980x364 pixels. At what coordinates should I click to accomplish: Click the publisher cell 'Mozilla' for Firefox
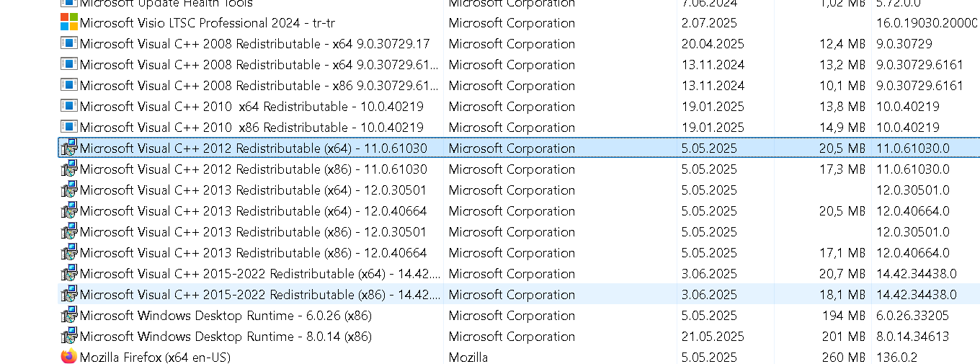click(x=468, y=358)
